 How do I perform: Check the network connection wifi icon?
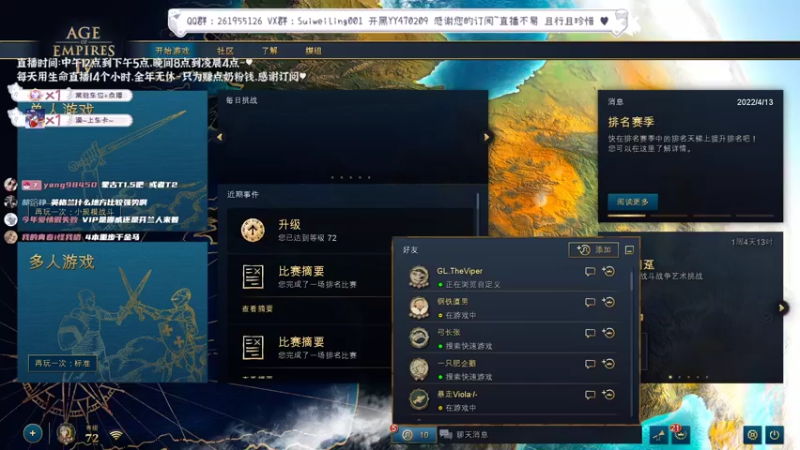[x=116, y=435]
